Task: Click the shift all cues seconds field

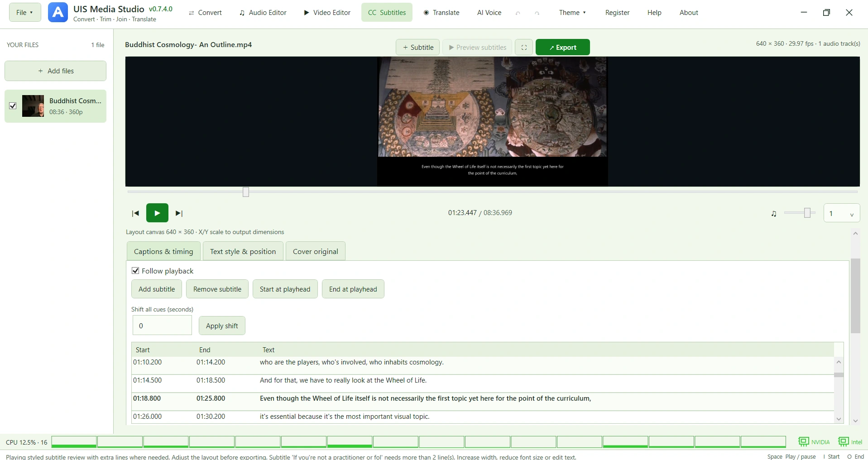Action: 162,326
